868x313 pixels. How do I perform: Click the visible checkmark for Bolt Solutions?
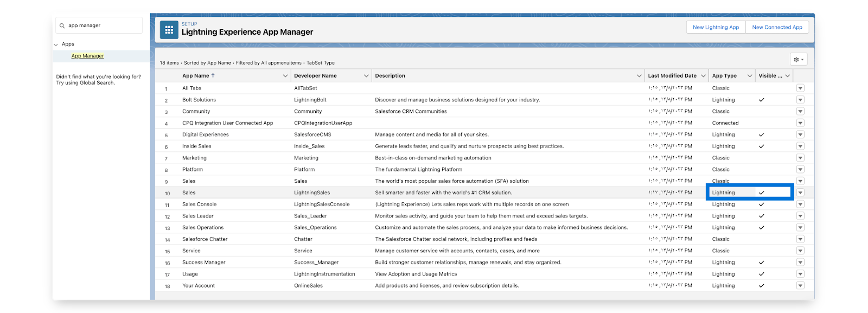click(761, 100)
